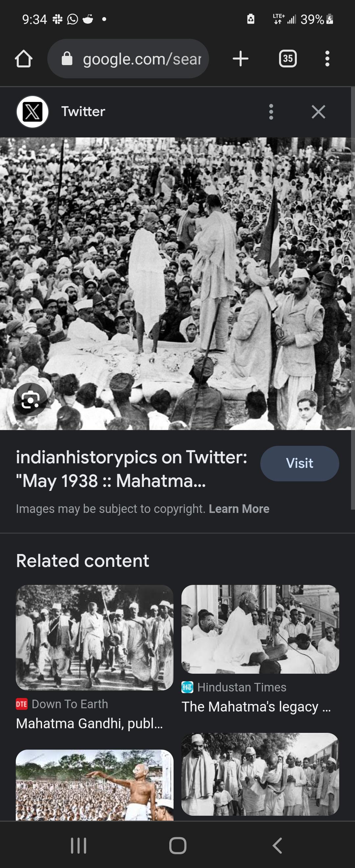355x868 pixels.
Task: Tap the Android recent apps button
Action: (79, 846)
